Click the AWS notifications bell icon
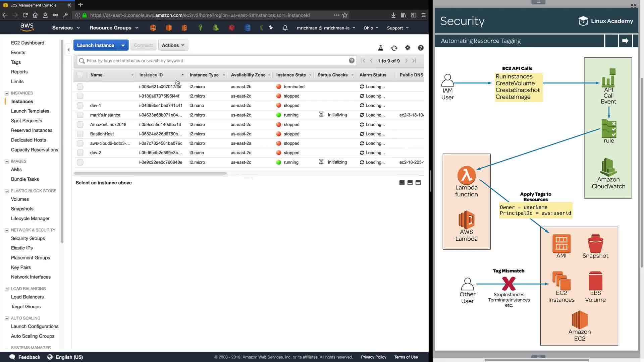 click(x=285, y=28)
